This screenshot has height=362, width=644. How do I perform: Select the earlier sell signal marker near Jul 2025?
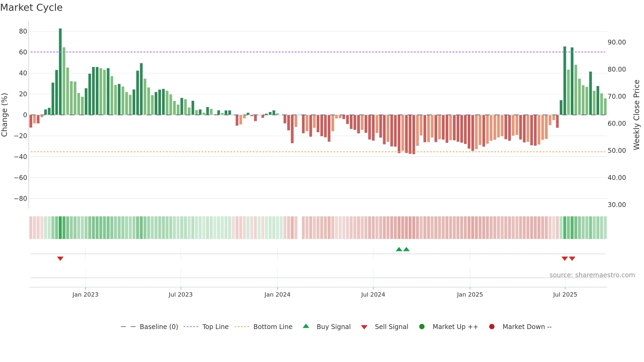[565, 258]
